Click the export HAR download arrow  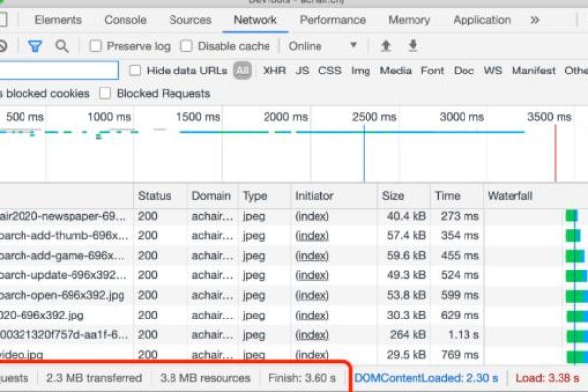click(413, 46)
